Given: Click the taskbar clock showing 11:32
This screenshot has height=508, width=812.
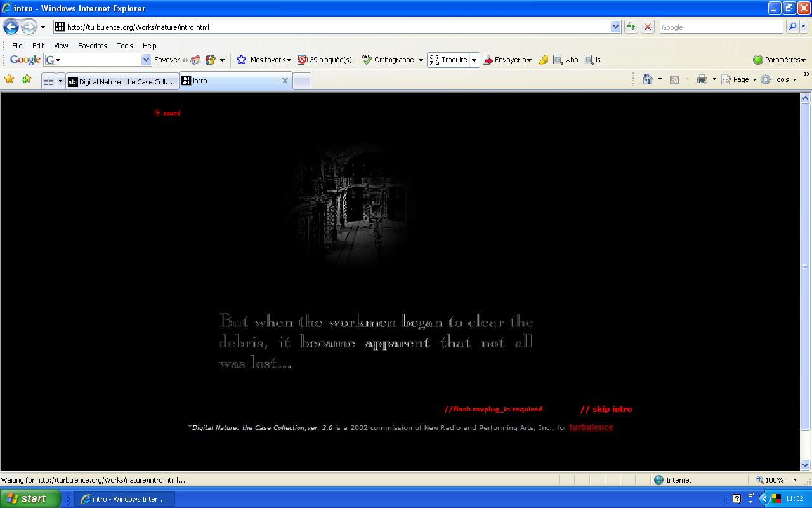Looking at the screenshot, I should (x=794, y=499).
